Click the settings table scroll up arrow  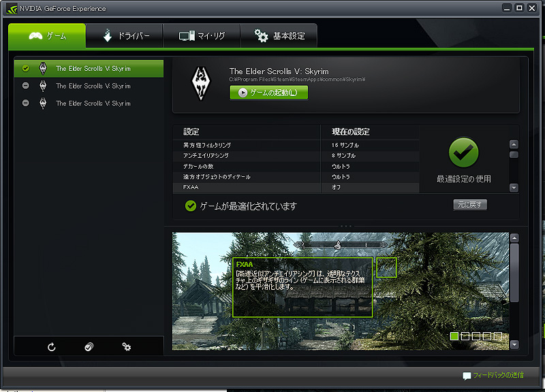pos(514,144)
